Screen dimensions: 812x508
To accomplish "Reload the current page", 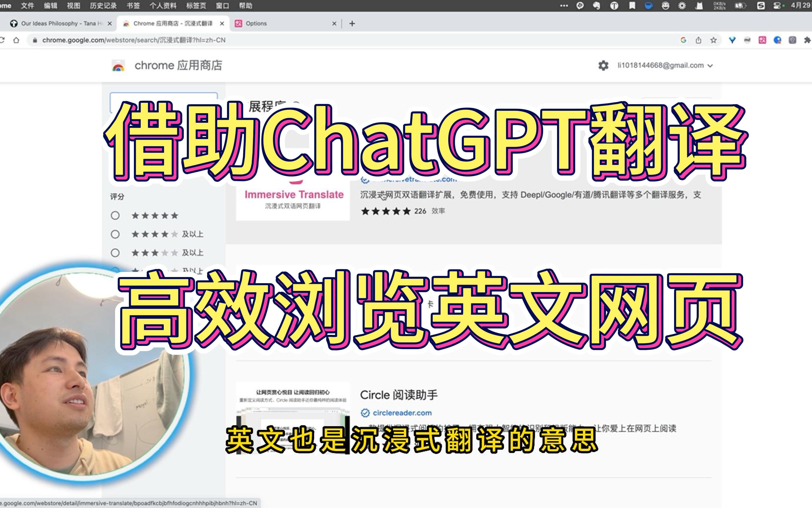I will click(2, 40).
